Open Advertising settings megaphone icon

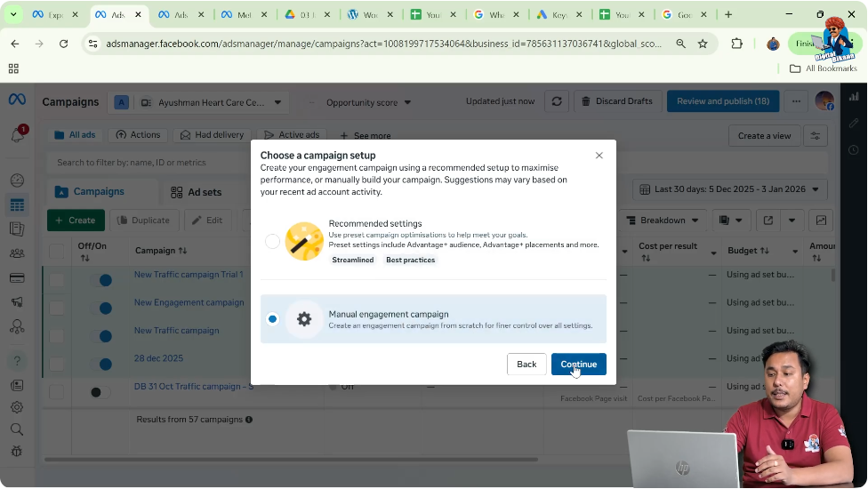click(x=17, y=302)
